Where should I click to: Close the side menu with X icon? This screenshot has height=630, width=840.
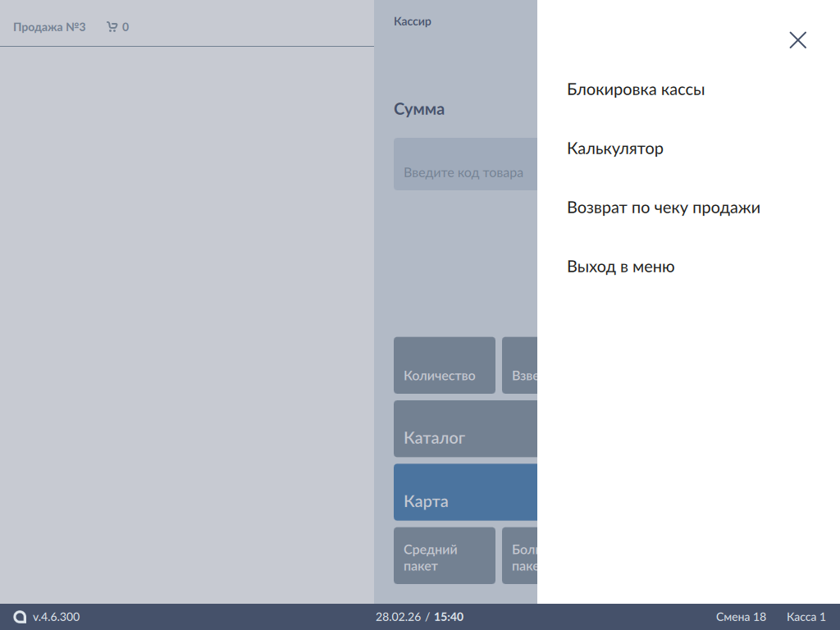tap(797, 40)
